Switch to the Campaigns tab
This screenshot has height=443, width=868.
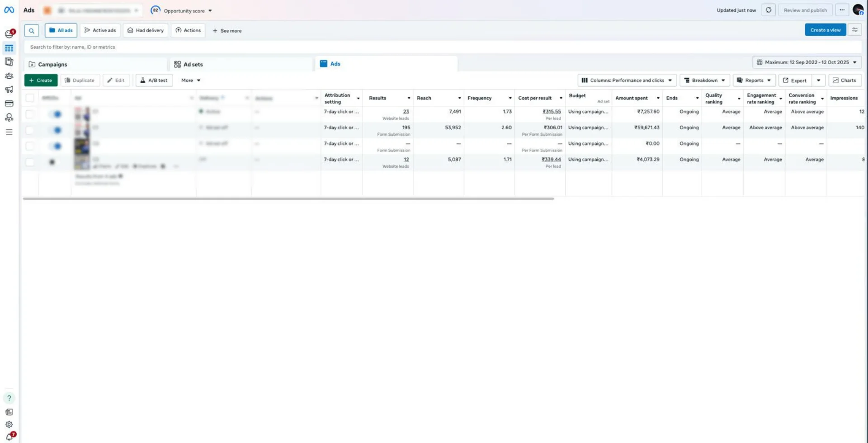(x=52, y=65)
